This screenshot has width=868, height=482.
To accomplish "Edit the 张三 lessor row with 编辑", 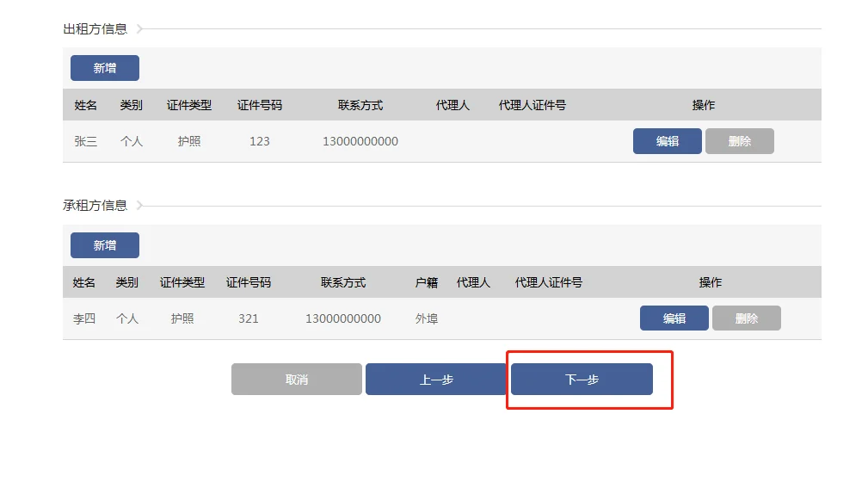I will (667, 141).
